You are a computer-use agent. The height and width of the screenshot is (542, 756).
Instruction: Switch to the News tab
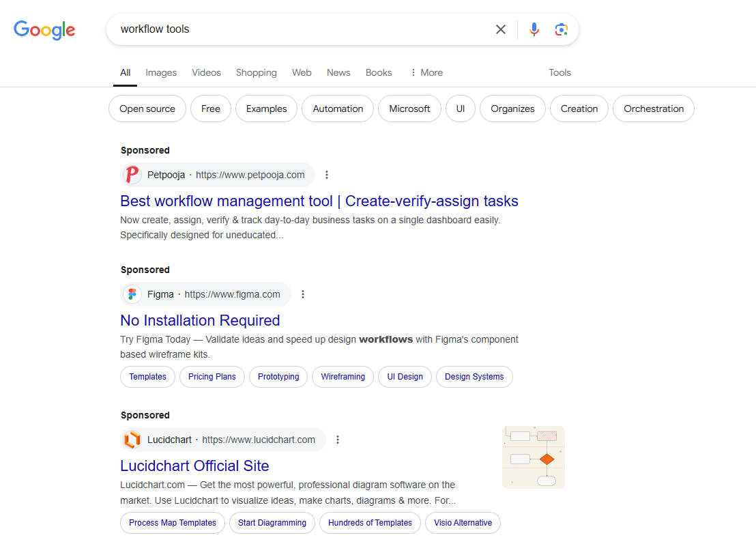(x=338, y=72)
